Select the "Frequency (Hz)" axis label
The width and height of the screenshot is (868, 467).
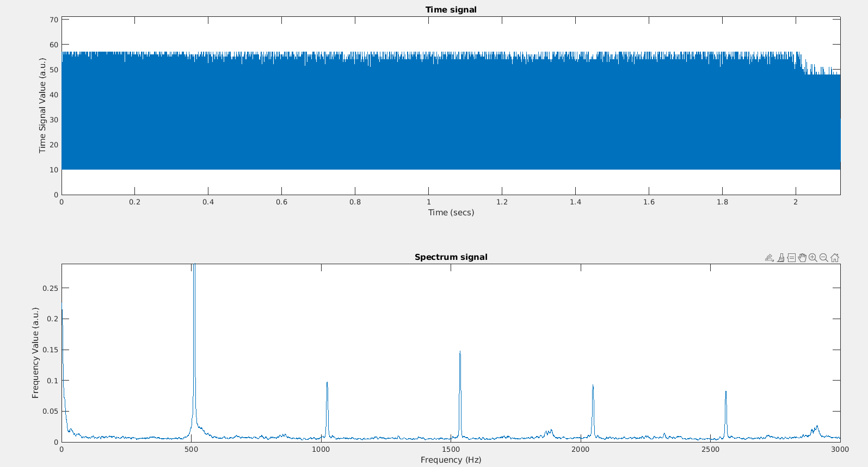451,460
